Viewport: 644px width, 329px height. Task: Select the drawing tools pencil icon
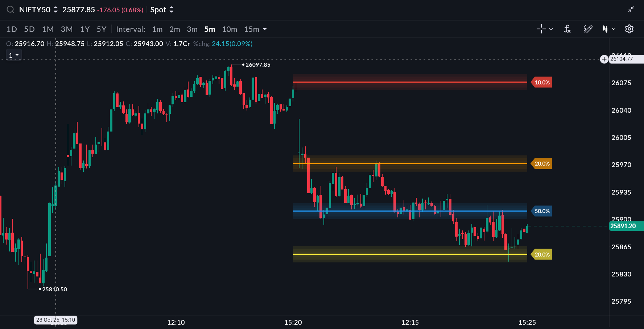tap(588, 29)
